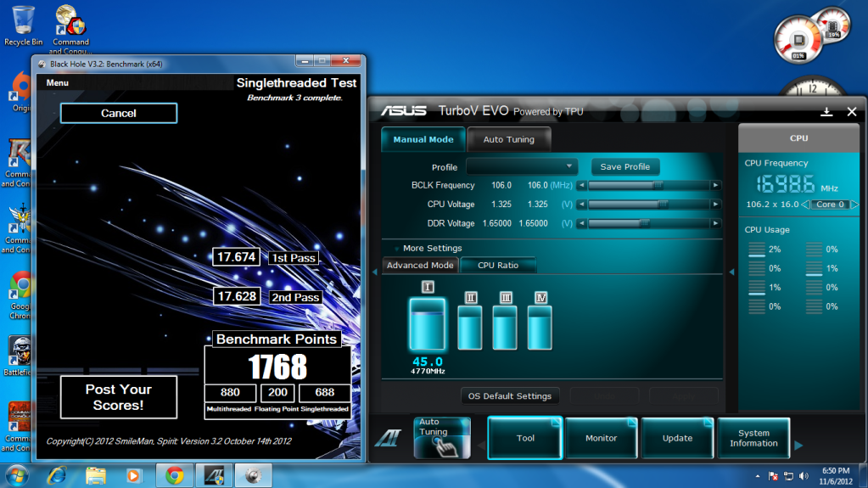The image size is (868, 488).
Task: Click the Auto Tuning hand icon button
Action: (x=442, y=438)
